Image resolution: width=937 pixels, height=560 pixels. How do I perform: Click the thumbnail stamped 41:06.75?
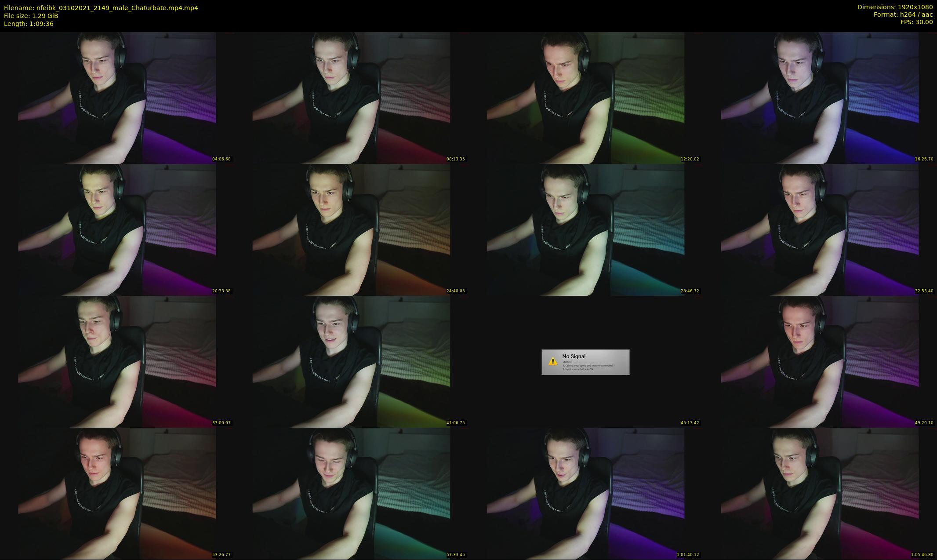[x=351, y=361]
